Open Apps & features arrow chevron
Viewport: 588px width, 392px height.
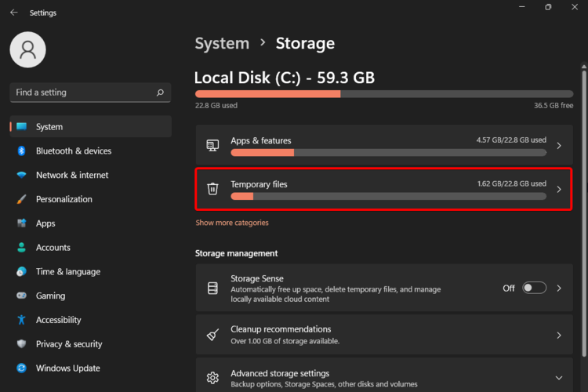(559, 146)
